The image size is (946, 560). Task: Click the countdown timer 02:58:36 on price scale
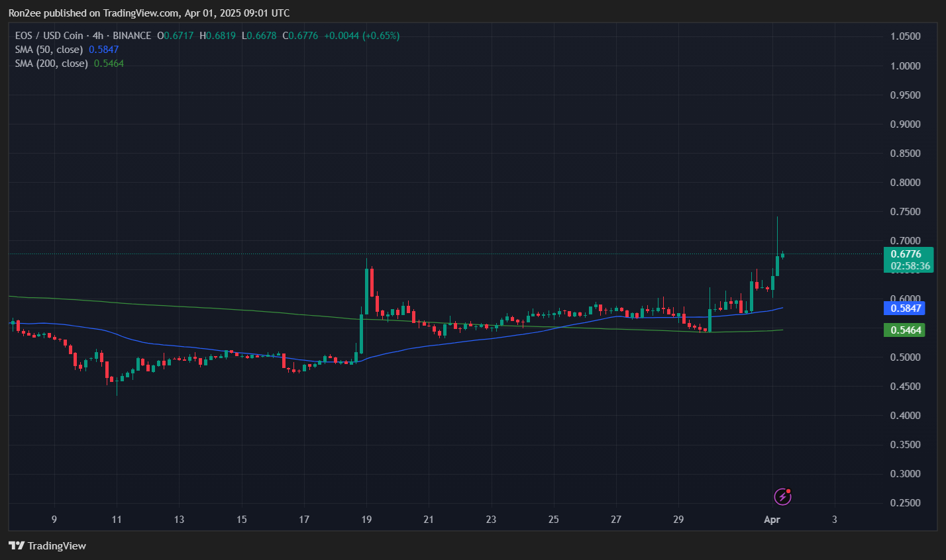[x=908, y=265]
